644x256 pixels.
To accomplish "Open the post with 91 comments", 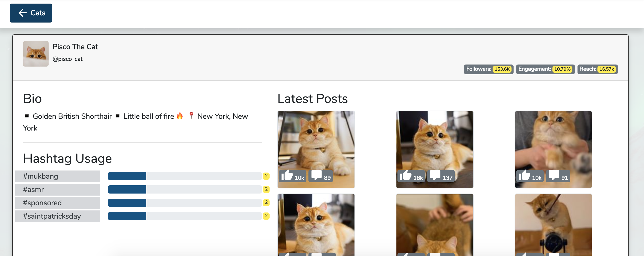I will (553, 150).
